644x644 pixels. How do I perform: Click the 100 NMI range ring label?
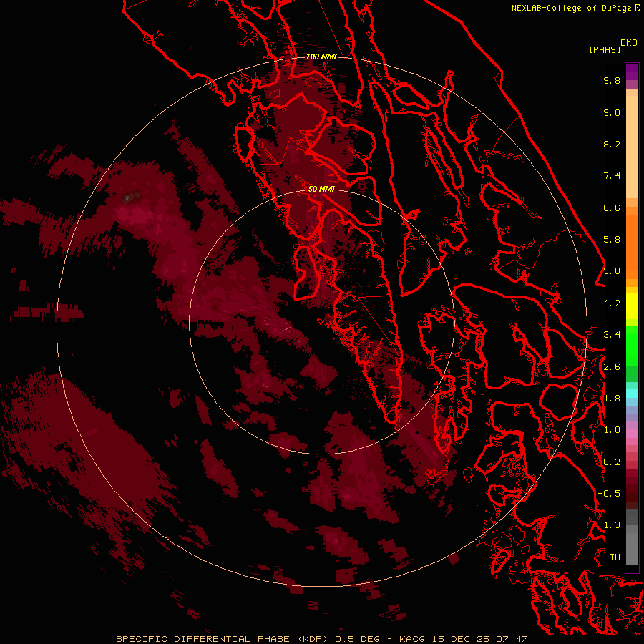[321, 57]
